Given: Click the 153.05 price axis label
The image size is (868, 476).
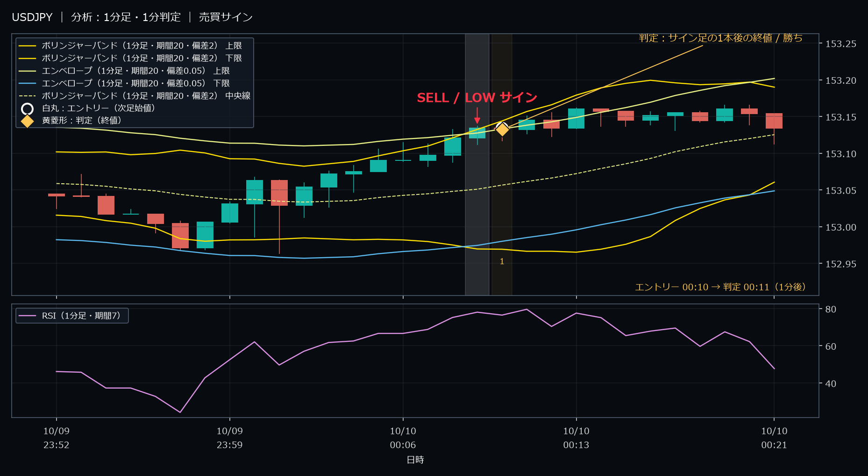Looking at the screenshot, I should point(841,191).
